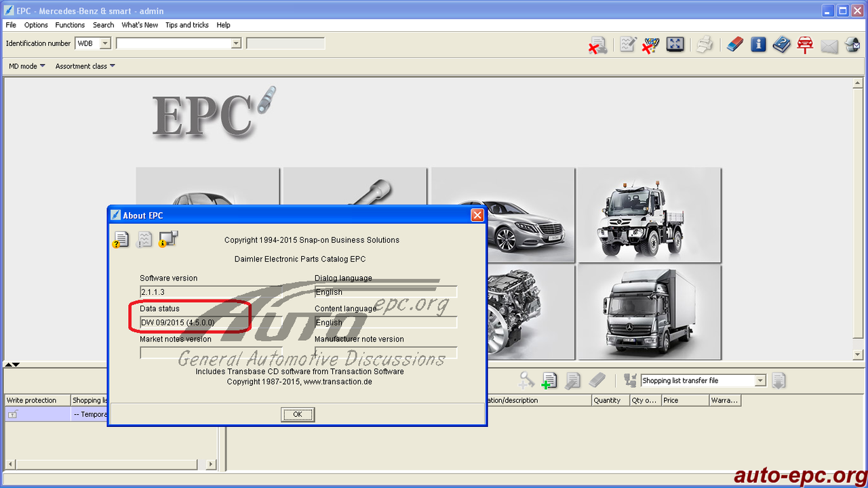The height and width of the screenshot is (488, 868).
Task: Click shopping list horizontal scrollbar left arrow
Action: tap(9, 464)
